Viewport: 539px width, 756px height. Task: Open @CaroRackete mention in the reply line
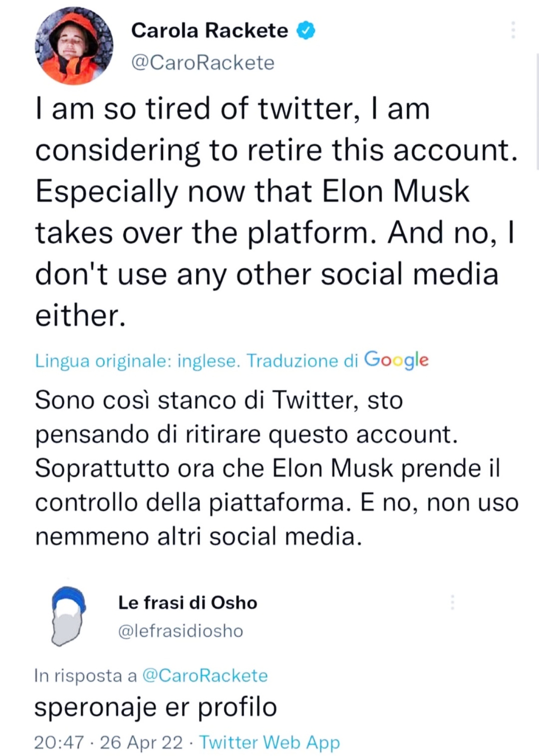point(205,676)
